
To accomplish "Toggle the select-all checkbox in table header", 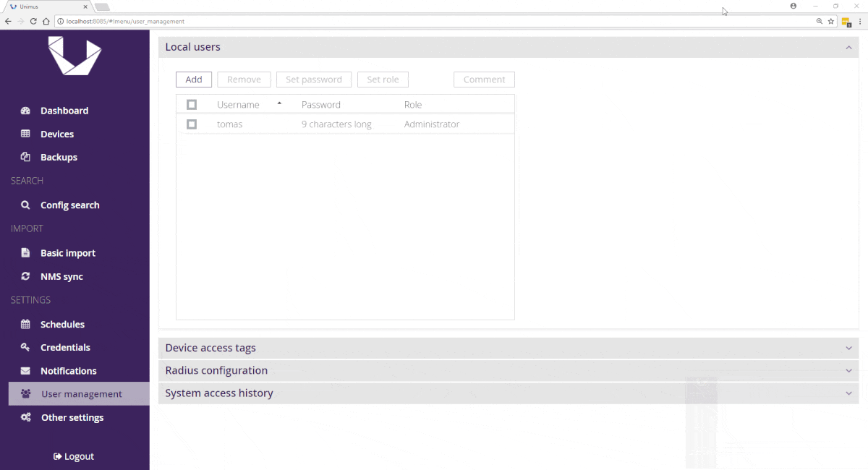I will coord(192,105).
